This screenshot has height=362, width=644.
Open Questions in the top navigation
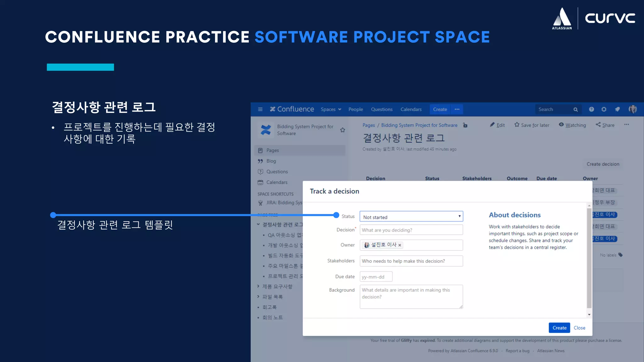[x=381, y=109]
